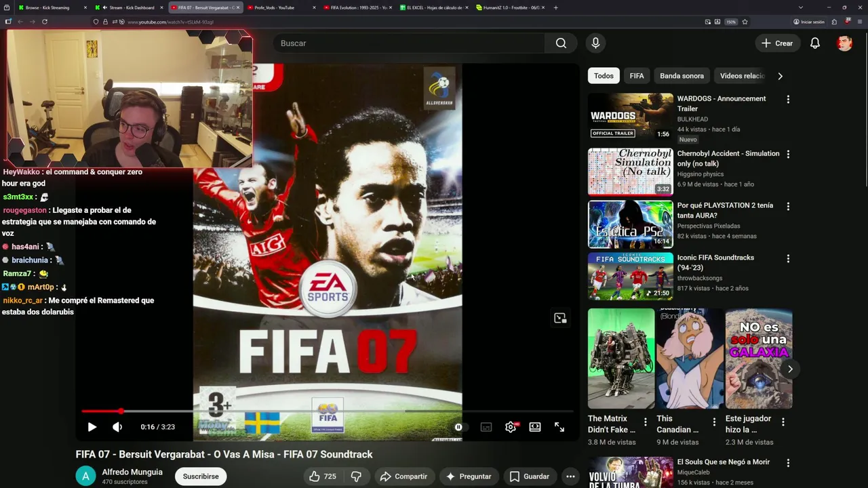Open Chernobyl Accident Simulation video title
Viewport: 868px width, 488px height.
click(728, 159)
